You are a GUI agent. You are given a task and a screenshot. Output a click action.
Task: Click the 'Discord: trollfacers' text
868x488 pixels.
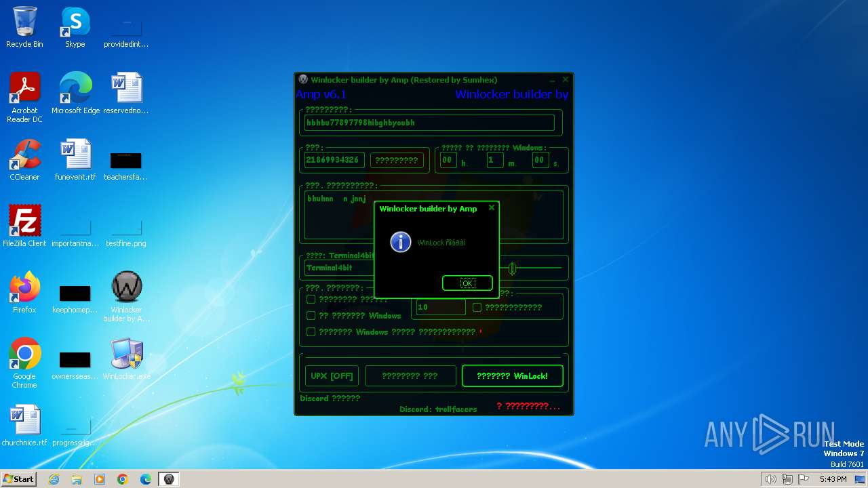pos(438,409)
